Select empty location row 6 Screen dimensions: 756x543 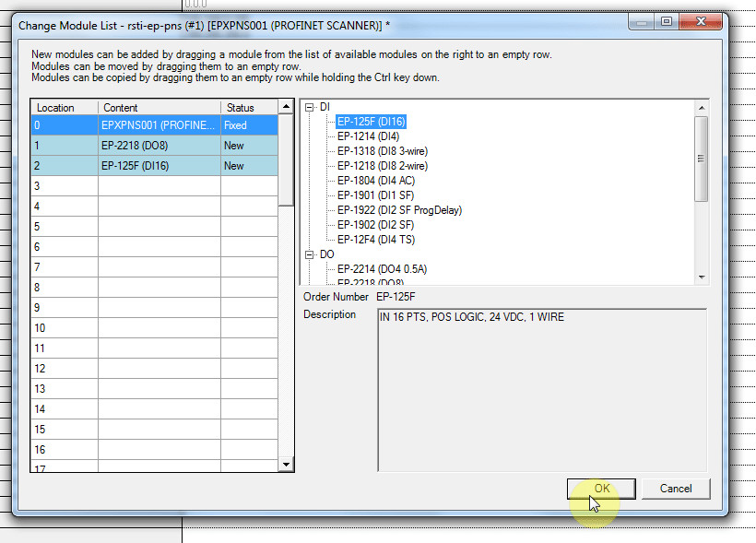[154, 247]
